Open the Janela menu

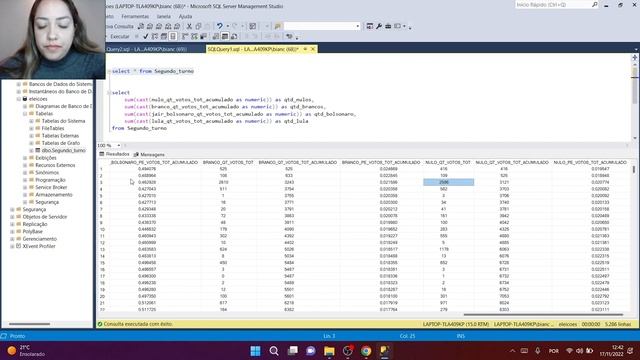pyautogui.click(x=163, y=16)
